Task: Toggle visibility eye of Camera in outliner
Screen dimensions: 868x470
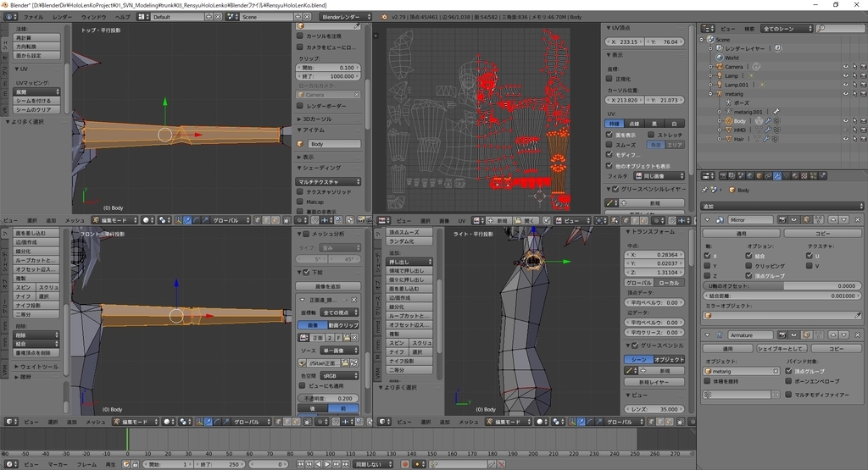Action: [x=845, y=67]
